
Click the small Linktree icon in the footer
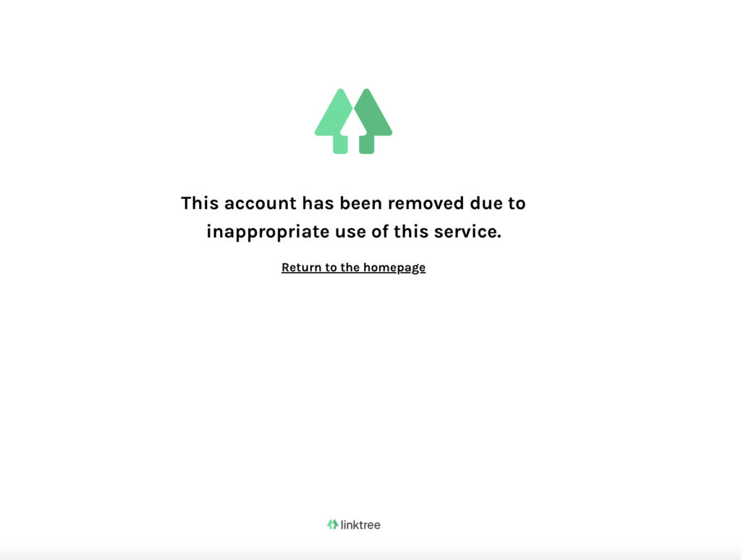[333, 524]
